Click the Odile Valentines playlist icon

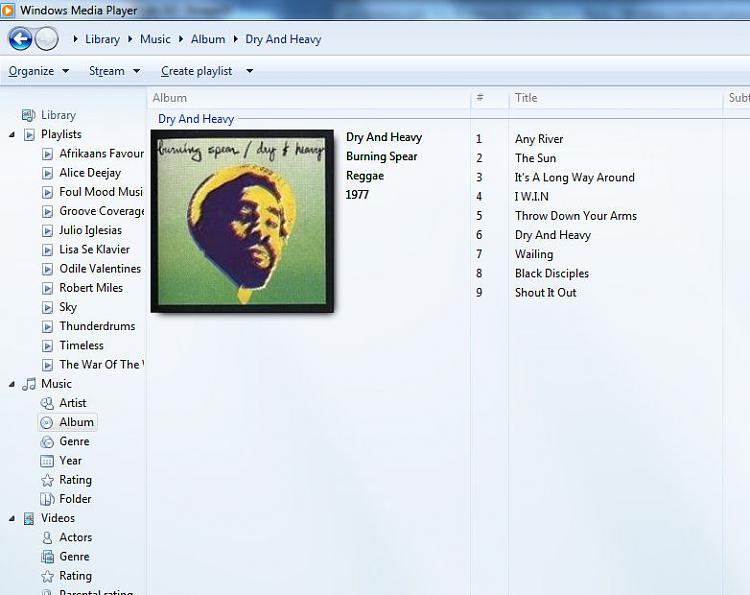coord(47,269)
